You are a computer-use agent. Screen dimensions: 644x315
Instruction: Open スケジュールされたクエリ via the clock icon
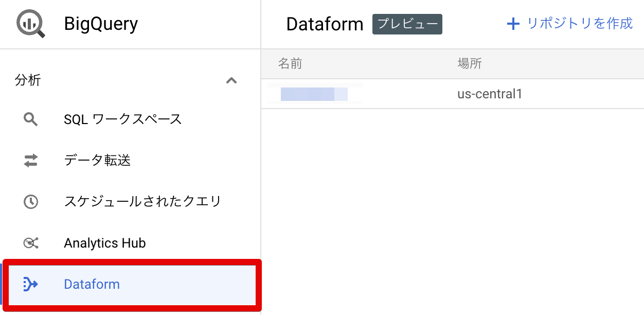(x=30, y=201)
